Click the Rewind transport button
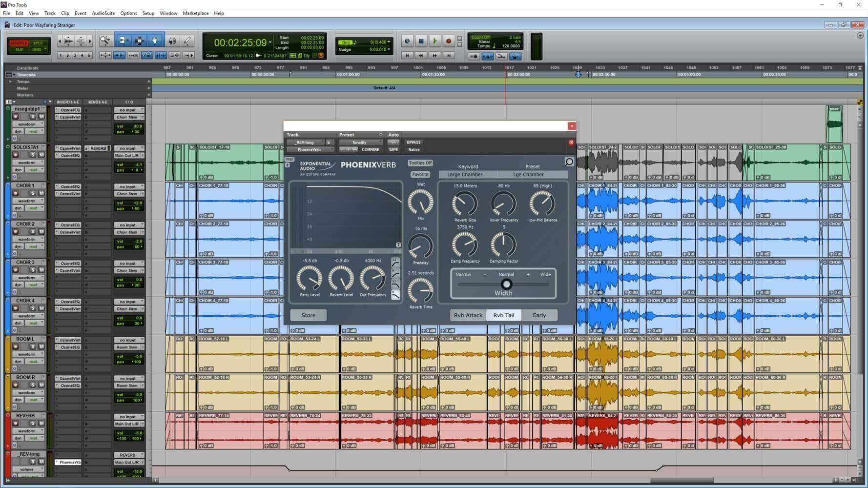The image size is (868, 488). click(421, 56)
